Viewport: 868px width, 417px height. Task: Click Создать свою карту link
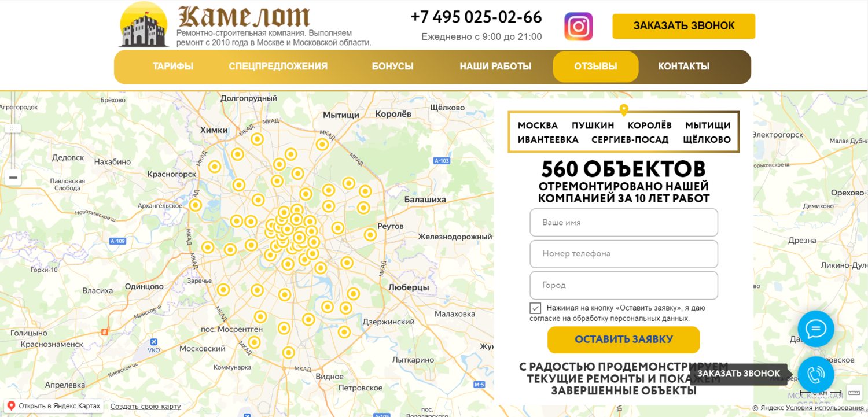coord(145,407)
